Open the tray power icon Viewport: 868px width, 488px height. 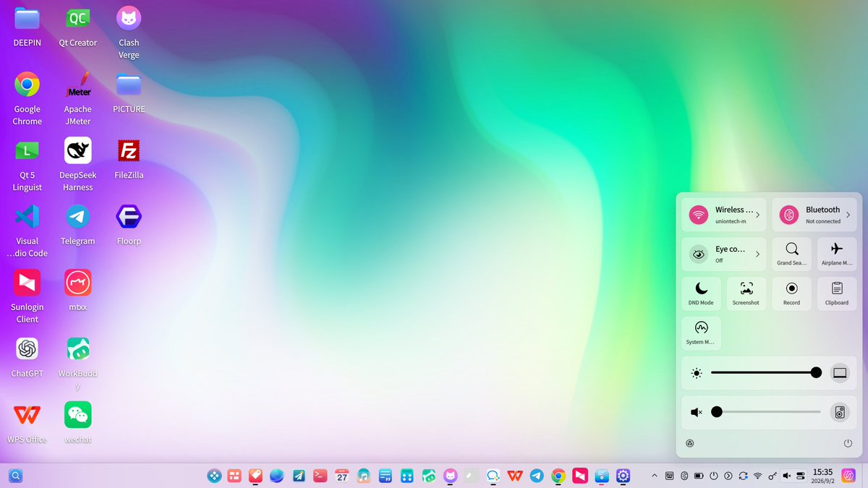coord(713,476)
